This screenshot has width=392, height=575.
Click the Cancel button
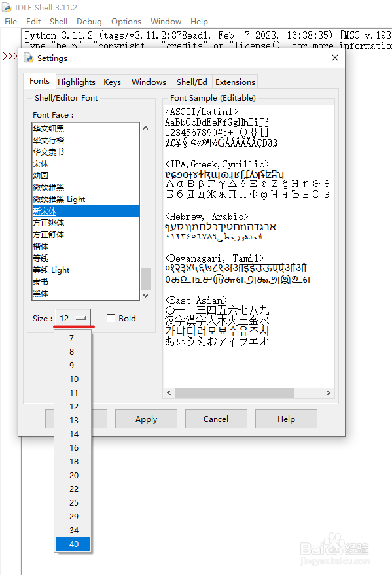pos(216,419)
